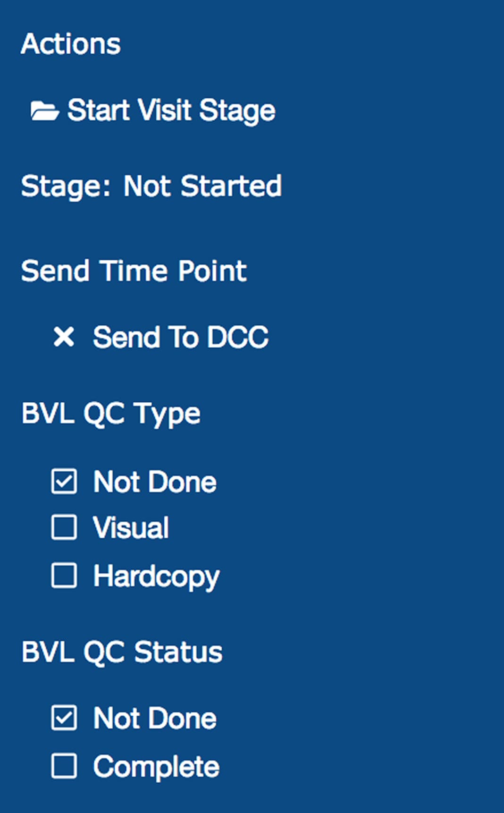Click the cancel cross icon under Send Time Point
The width and height of the screenshot is (504, 813).
point(64,337)
